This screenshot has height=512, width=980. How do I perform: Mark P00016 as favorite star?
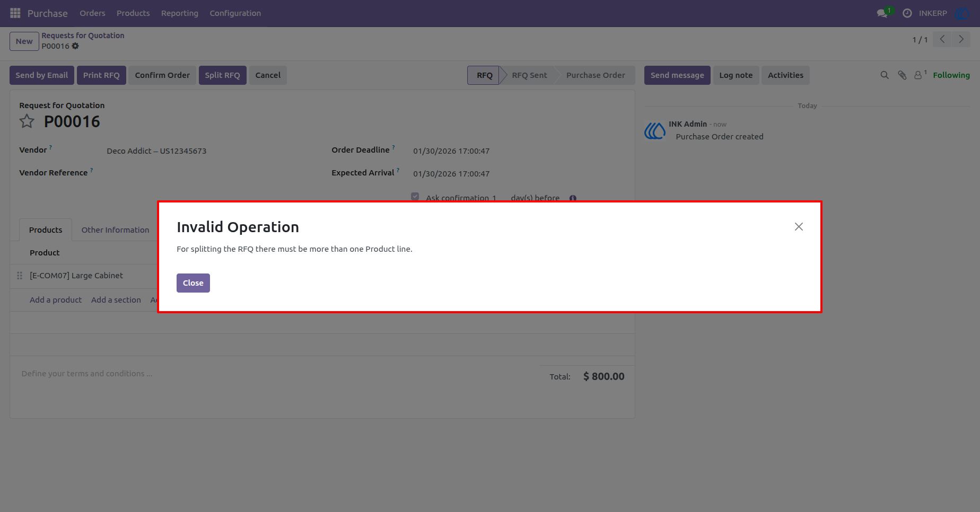27,121
